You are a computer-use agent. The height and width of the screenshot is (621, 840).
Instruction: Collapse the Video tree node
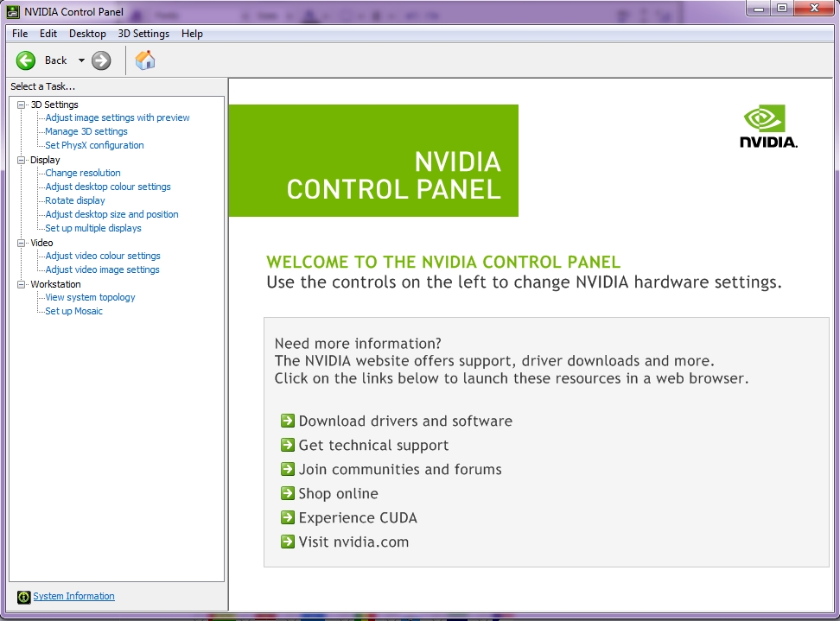(x=21, y=243)
